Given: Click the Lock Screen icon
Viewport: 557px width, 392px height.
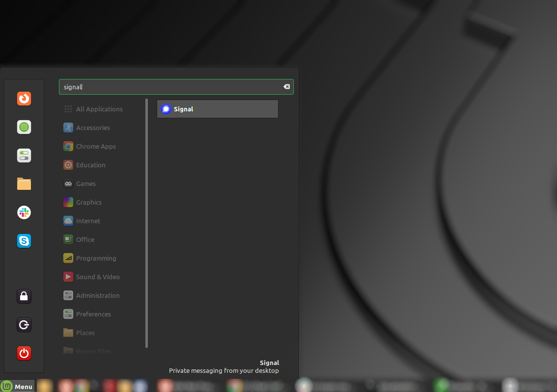Looking at the screenshot, I should coord(24,296).
